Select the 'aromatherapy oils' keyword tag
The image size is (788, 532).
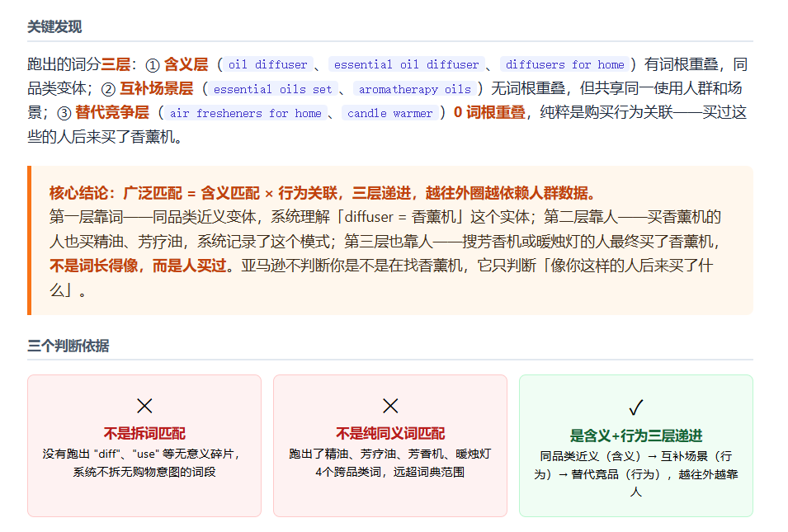pyautogui.click(x=414, y=89)
